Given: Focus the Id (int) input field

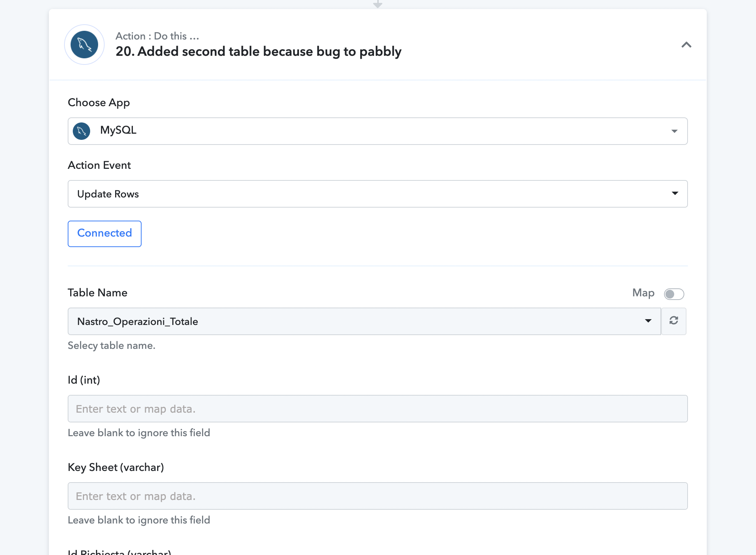Looking at the screenshot, I should pyautogui.click(x=378, y=409).
